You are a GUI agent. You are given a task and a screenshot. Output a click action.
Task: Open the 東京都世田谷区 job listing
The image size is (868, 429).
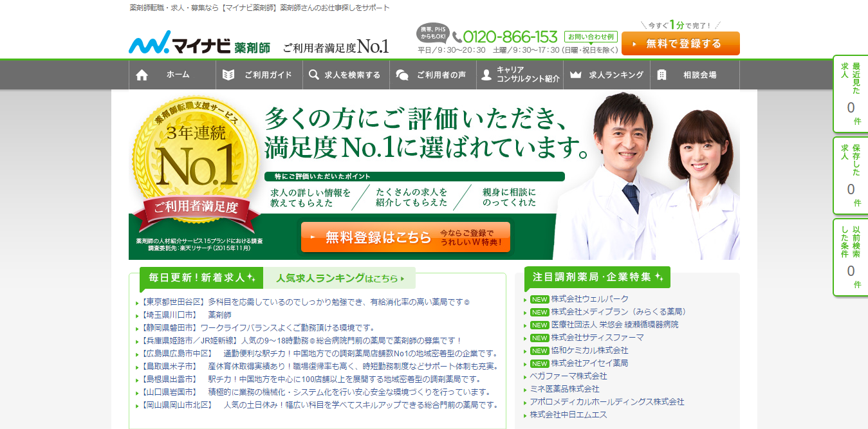[306, 302]
